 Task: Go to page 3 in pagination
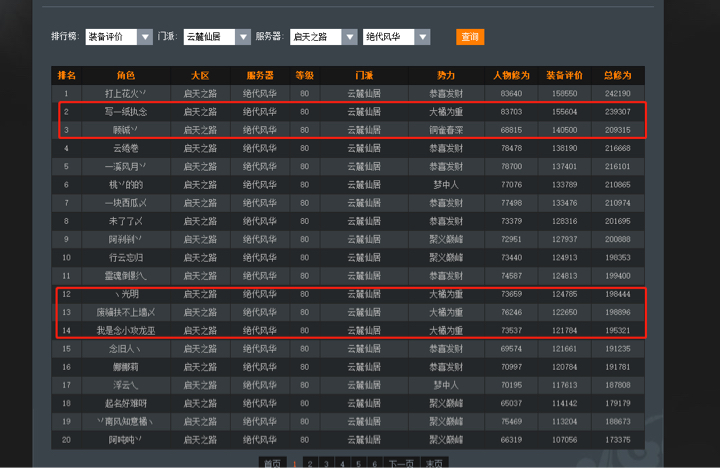point(326,463)
